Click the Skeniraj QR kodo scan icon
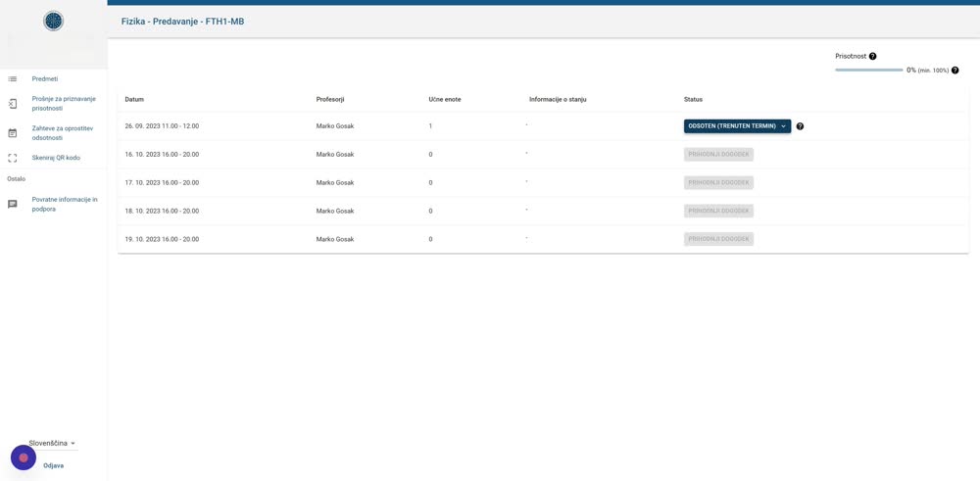 pyautogui.click(x=12, y=158)
